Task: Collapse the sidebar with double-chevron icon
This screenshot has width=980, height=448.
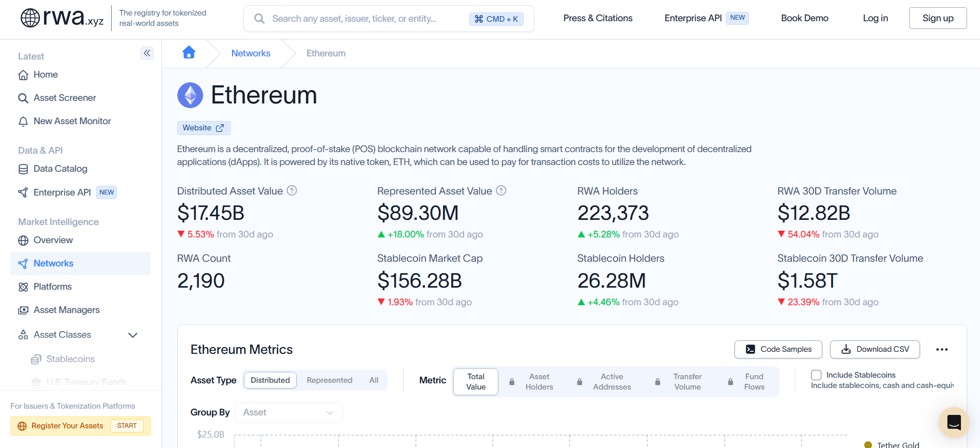Action: [147, 53]
